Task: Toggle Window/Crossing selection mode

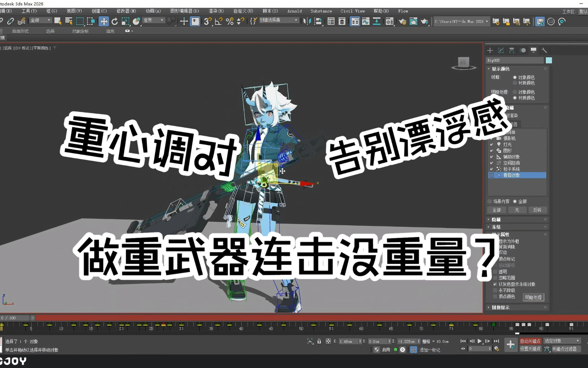Action: coord(90,21)
